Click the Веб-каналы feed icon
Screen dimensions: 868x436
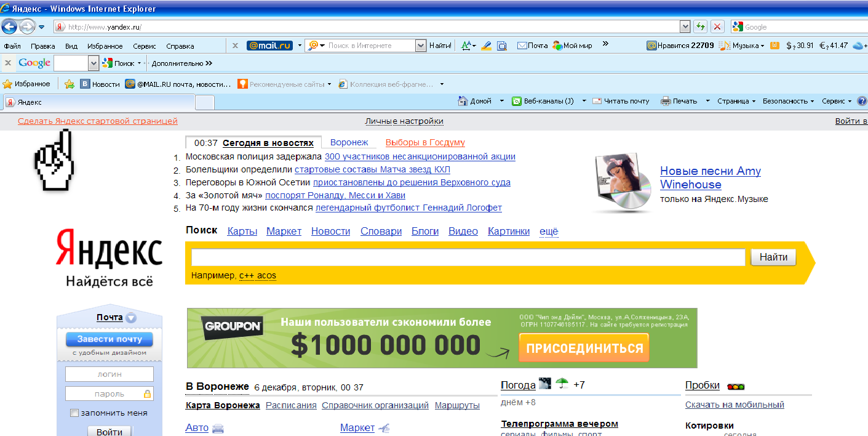[x=517, y=101]
